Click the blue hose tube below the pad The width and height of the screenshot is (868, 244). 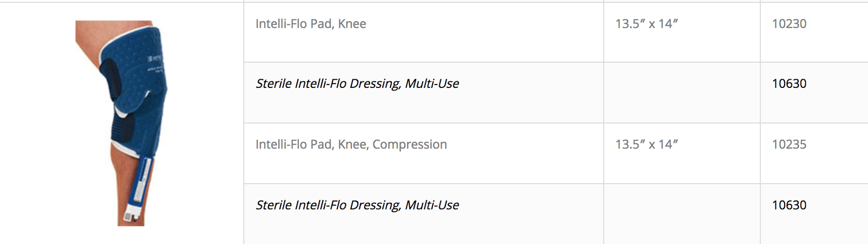tap(142, 181)
